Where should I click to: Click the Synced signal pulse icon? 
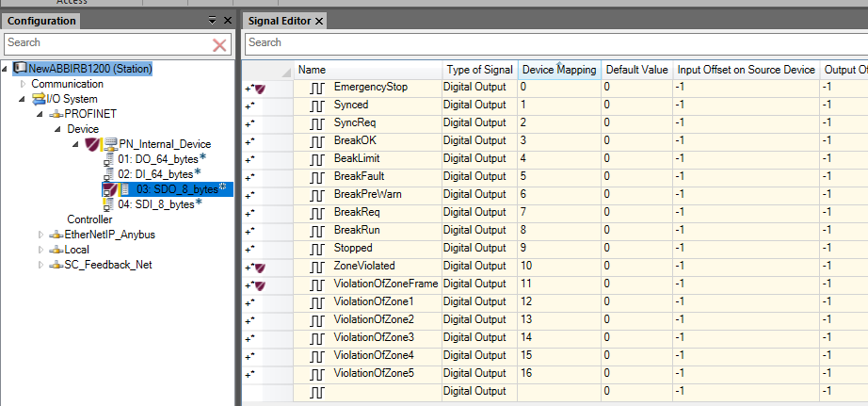[x=316, y=106]
